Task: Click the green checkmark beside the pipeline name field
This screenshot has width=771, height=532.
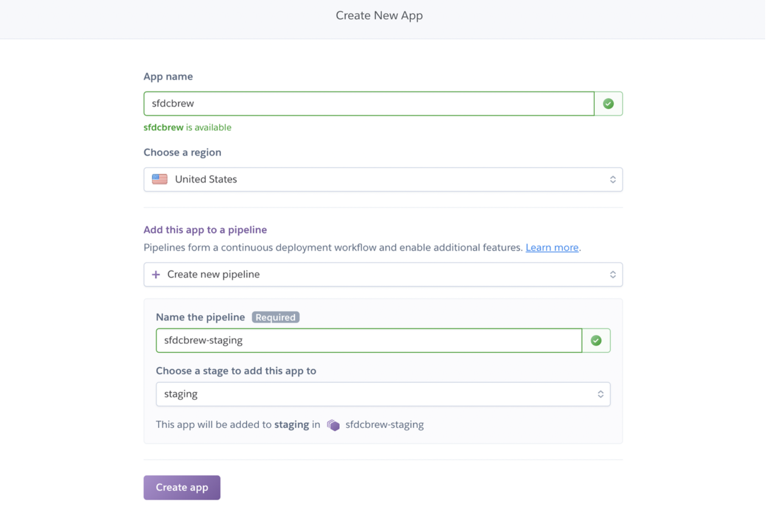Action: pyautogui.click(x=596, y=340)
